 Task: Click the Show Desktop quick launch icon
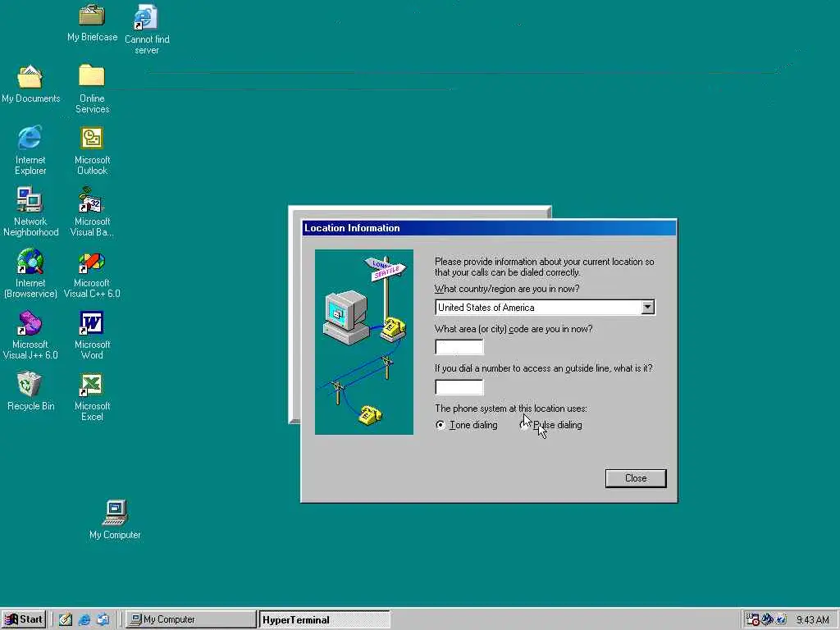pyautogui.click(x=66, y=619)
